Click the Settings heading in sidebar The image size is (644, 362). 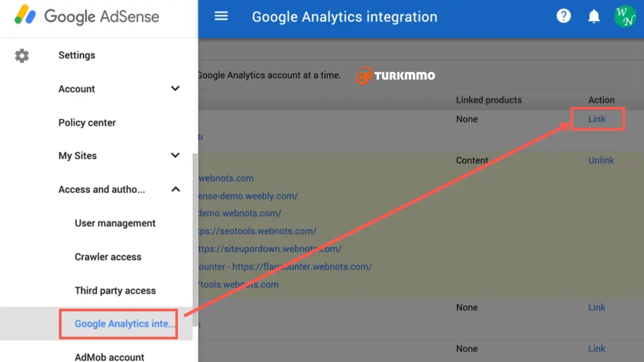[77, 55]
